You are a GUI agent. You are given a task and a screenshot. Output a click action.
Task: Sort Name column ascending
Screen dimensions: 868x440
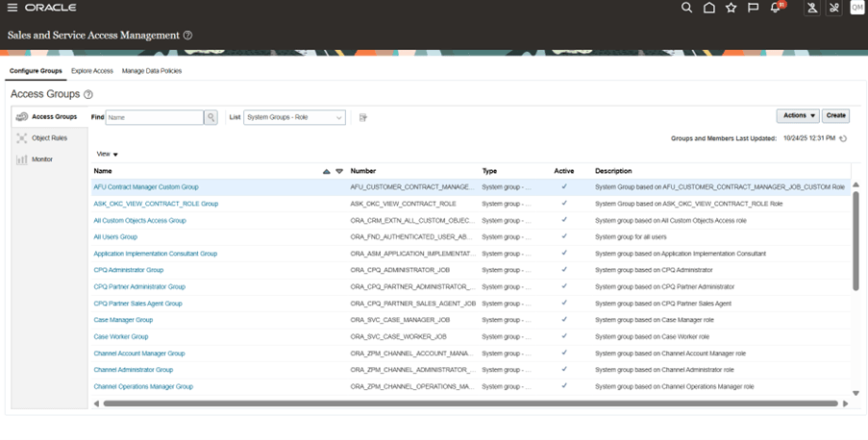click(327, 171)
